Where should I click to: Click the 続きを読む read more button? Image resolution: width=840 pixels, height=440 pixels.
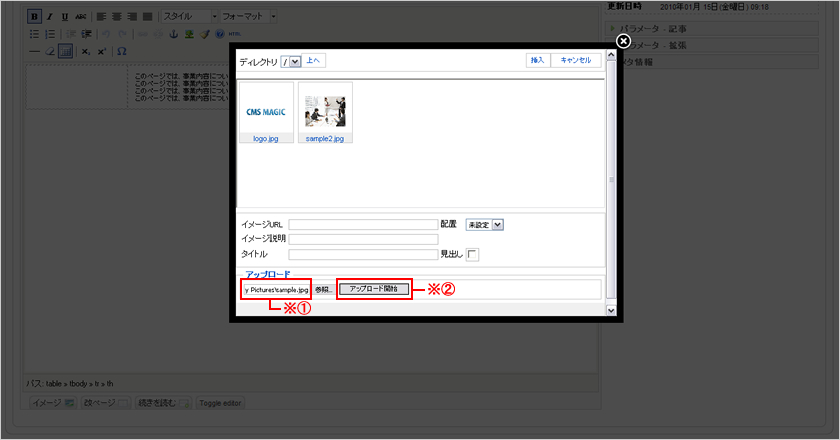click(x=163, y=403)
